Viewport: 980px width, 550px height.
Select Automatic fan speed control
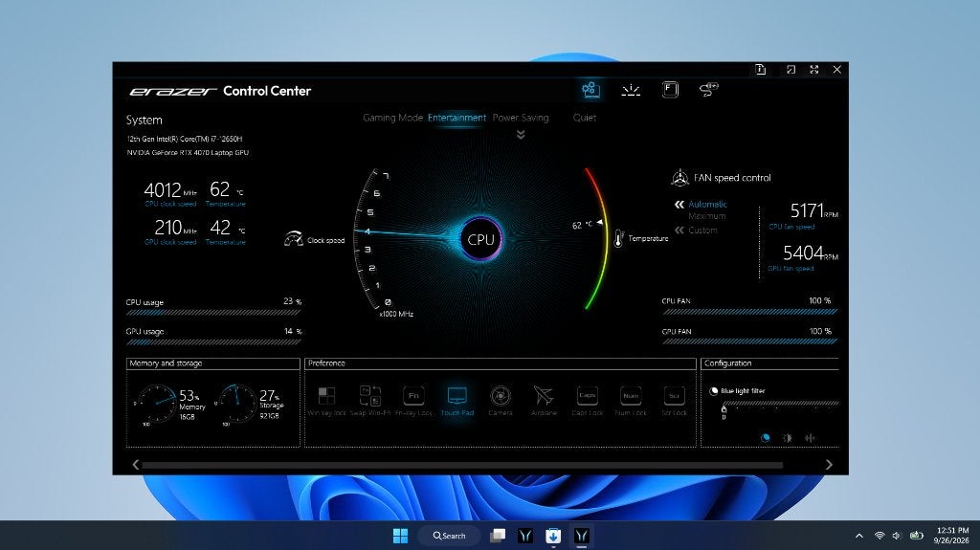pos(707,204)
